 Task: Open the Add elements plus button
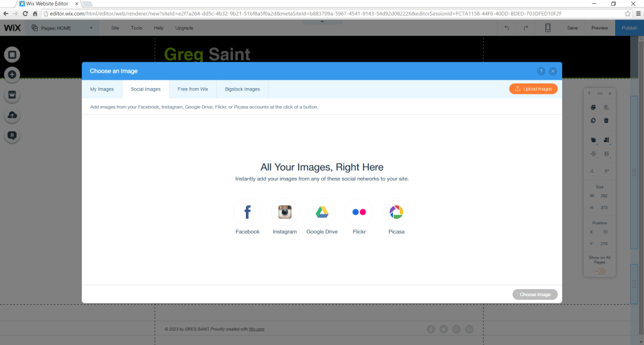coord(13,75)
